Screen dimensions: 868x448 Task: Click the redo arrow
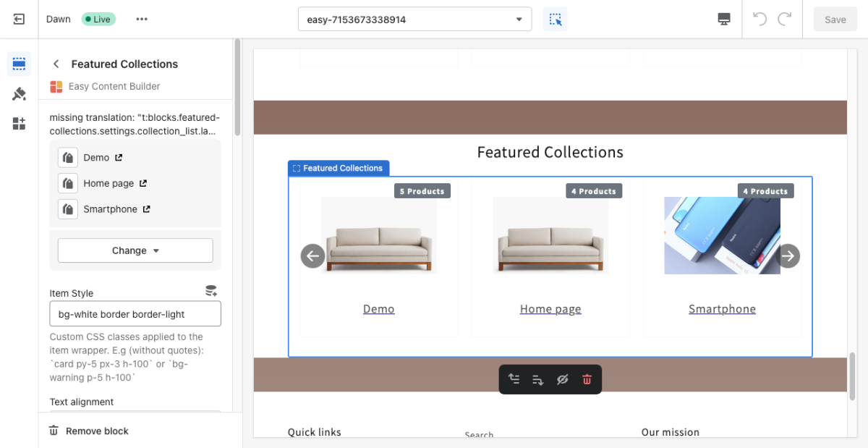[785, 20]
